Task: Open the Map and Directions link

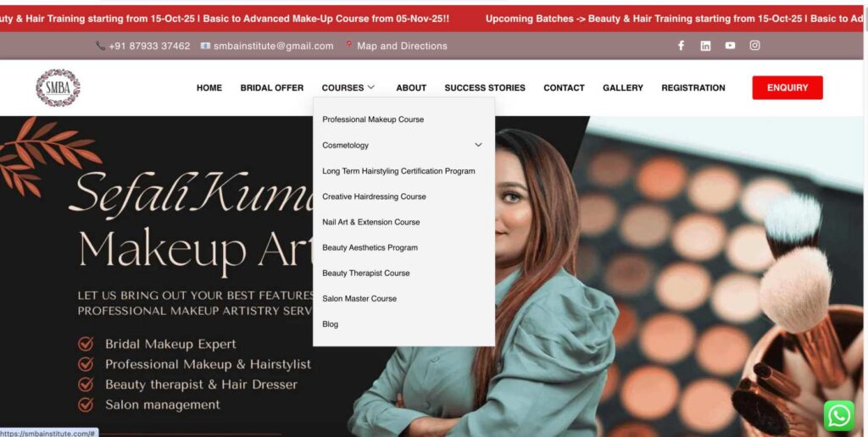Action: 402,46
